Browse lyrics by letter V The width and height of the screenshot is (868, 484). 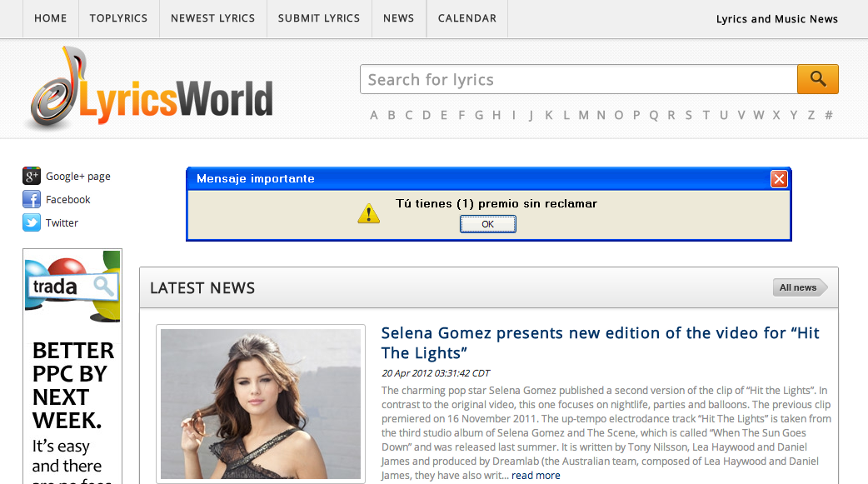(x=741, y=115)
